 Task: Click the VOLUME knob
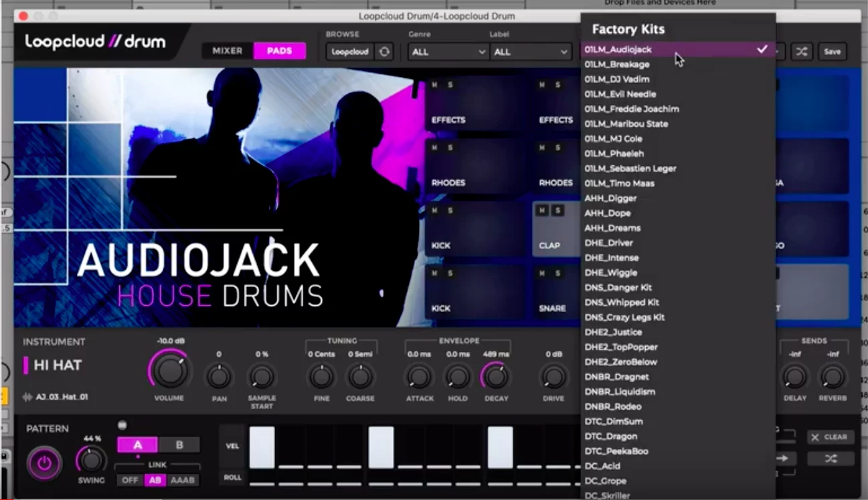coord(169,371)
